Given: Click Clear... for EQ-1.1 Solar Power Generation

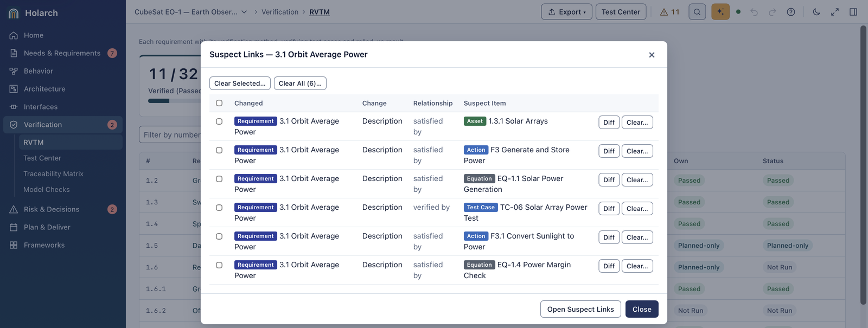Looking at the screenshot, I should coord(637,180).
